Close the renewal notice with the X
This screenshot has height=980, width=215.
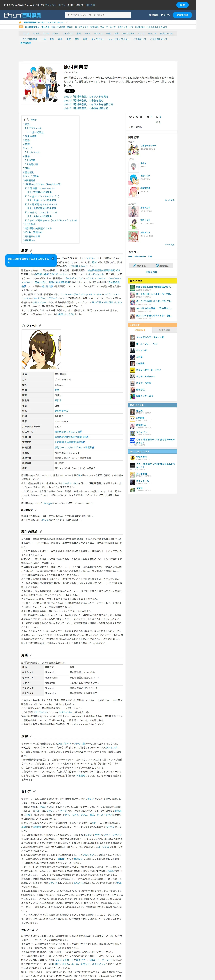tap(67, 22)
